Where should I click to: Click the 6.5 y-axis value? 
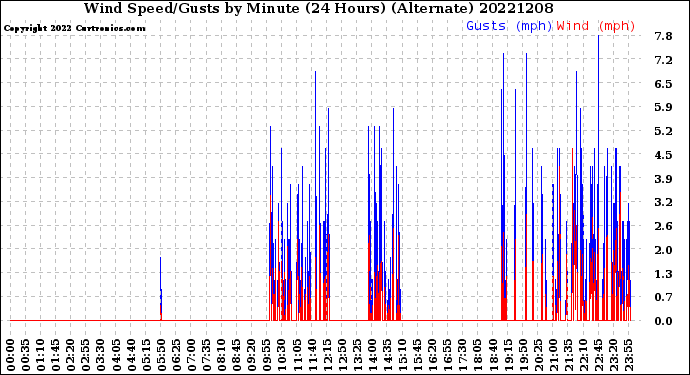tap(663, 84)
